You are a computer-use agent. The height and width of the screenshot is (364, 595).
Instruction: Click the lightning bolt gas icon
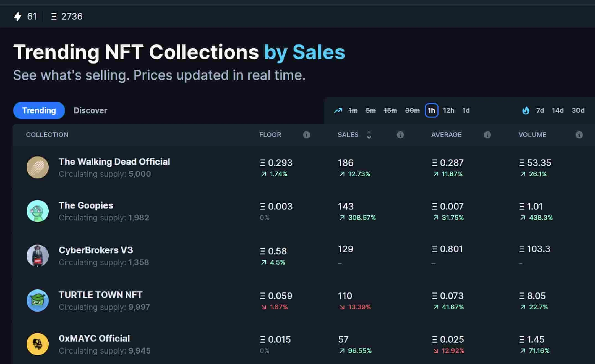click(x=18, y=17)
